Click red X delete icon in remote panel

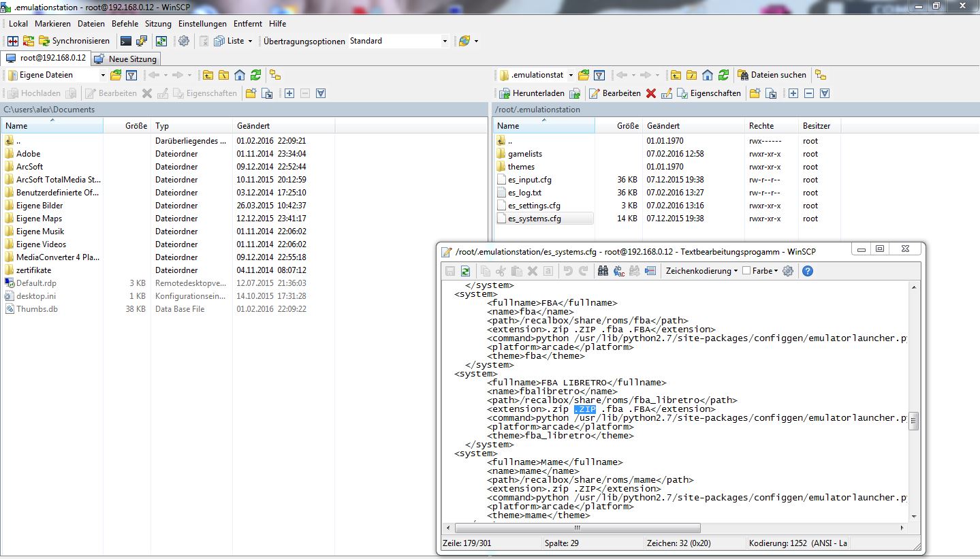pos(651,93)
